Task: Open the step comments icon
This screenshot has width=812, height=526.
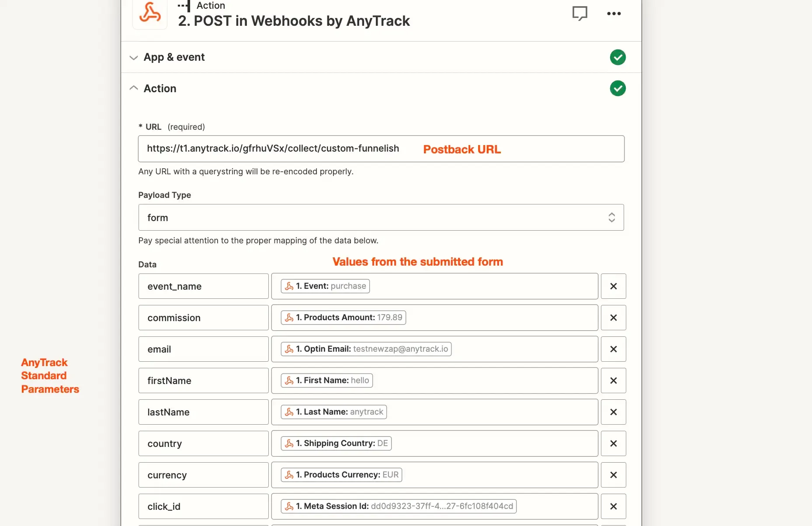Action: [580, 14]
